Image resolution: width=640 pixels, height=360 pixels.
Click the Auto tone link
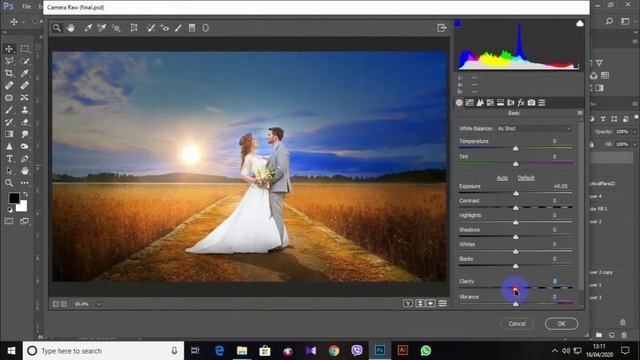pyautogui.click(x=502, y=178)
